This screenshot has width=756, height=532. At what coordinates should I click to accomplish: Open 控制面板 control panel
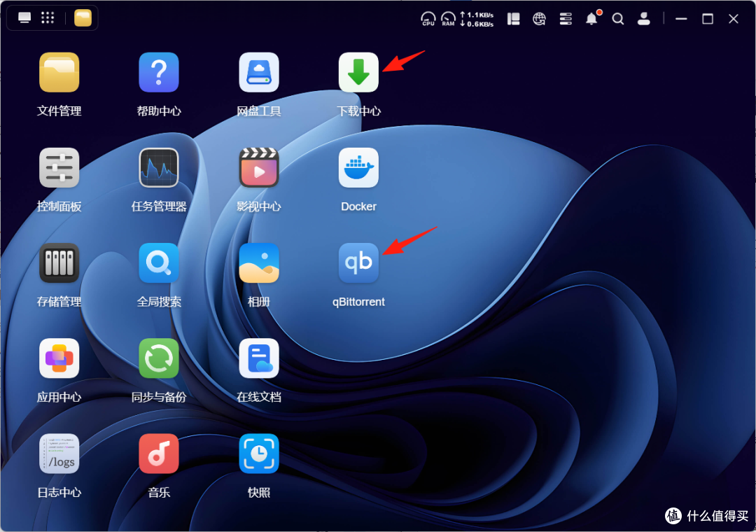[59, 167]
